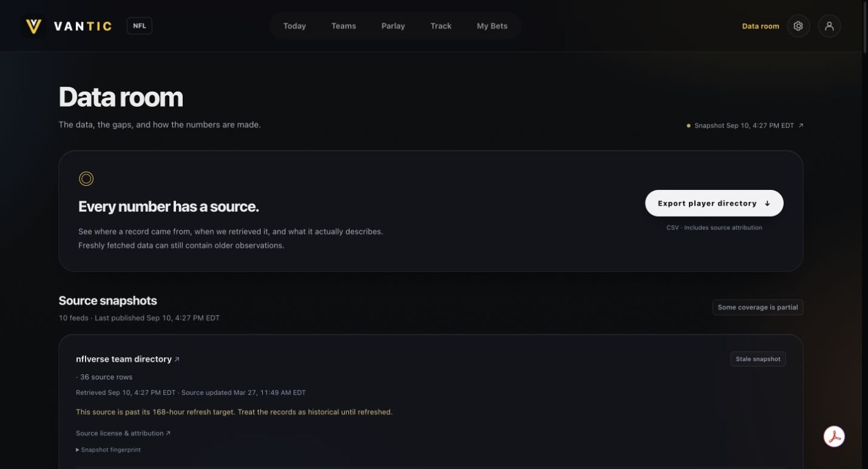Screen dimensions: 868x469
Task: Click the Stale snapshot badge
Action: [x=758, y=359]
